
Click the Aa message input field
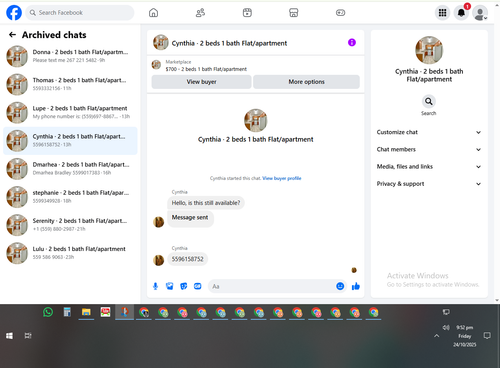point(272,286)
